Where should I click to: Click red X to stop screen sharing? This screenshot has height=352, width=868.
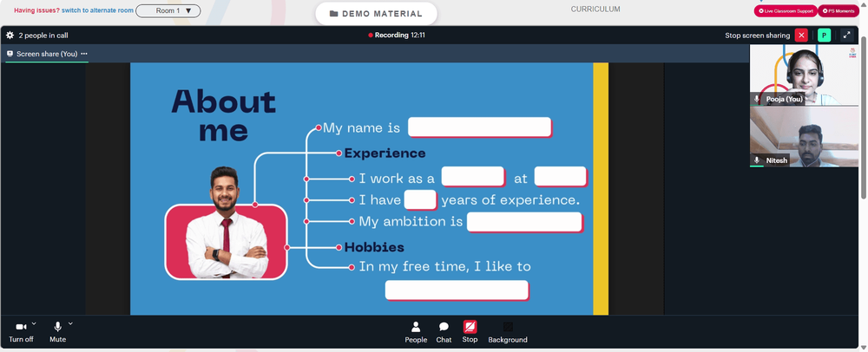[801, 36]
